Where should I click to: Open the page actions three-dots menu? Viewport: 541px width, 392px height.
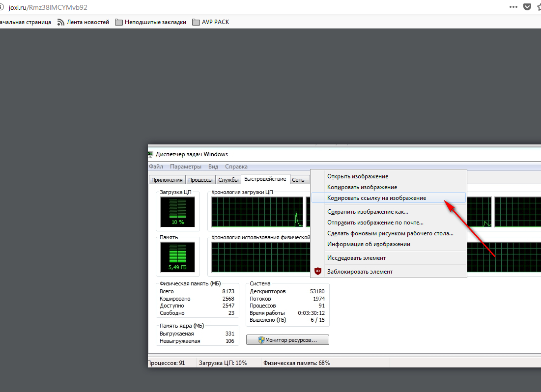pyautogui.click(x=513, y=7)
